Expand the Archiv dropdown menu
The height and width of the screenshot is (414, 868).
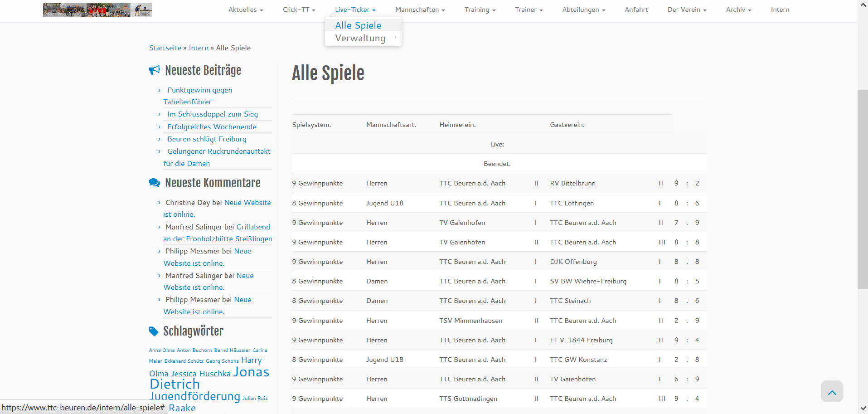pyautogui.click(x=738, y=10)
